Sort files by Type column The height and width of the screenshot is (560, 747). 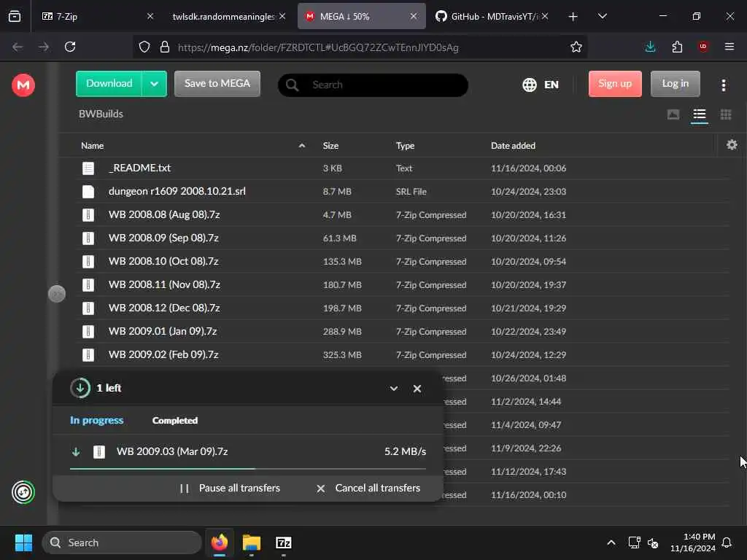[x=405, y=146]
